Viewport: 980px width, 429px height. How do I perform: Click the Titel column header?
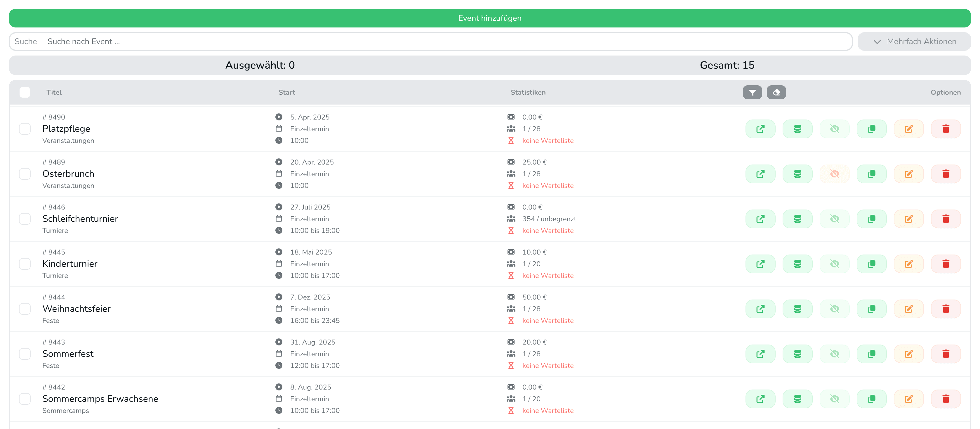point(54,93)
